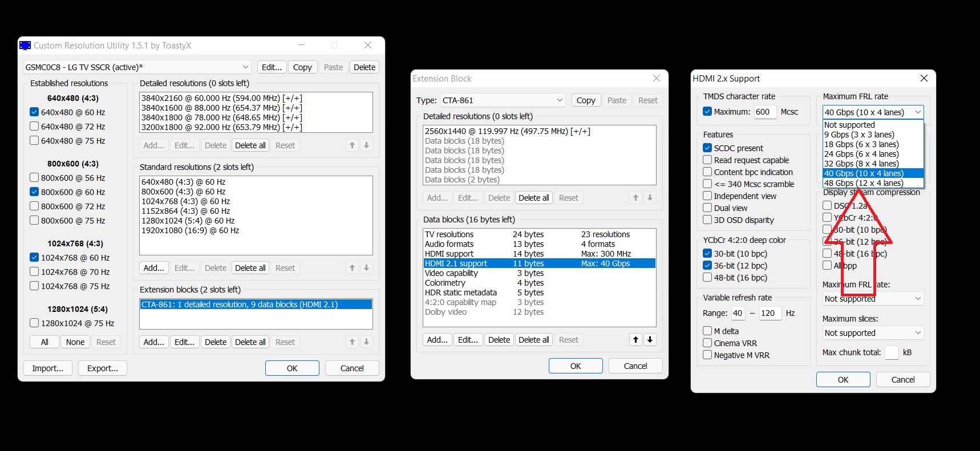Toggle SCDC present feature
Viewport: 980px width, 451px height.
(707, 148)
